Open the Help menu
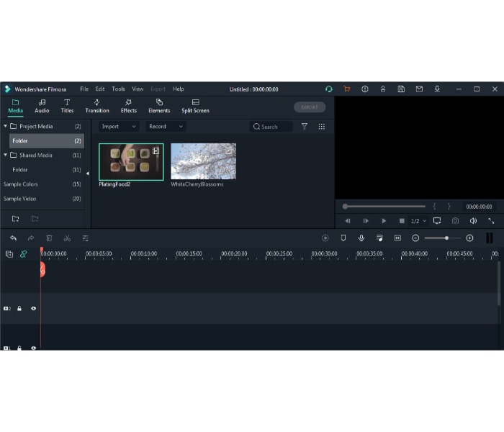This screenshot has width=504, height=432. click(x=178, y=89)
